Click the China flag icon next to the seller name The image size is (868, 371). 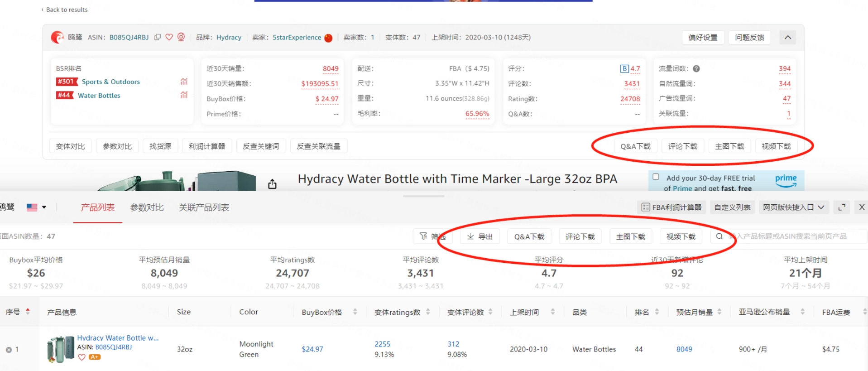pyautogui.click(x=329, y=38)
